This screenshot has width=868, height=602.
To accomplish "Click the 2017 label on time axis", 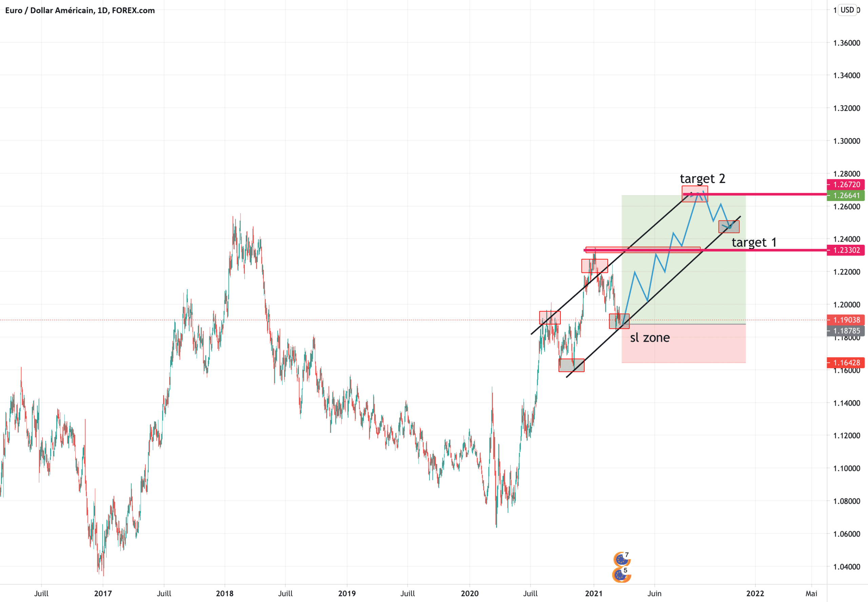I will click(103, 593).
